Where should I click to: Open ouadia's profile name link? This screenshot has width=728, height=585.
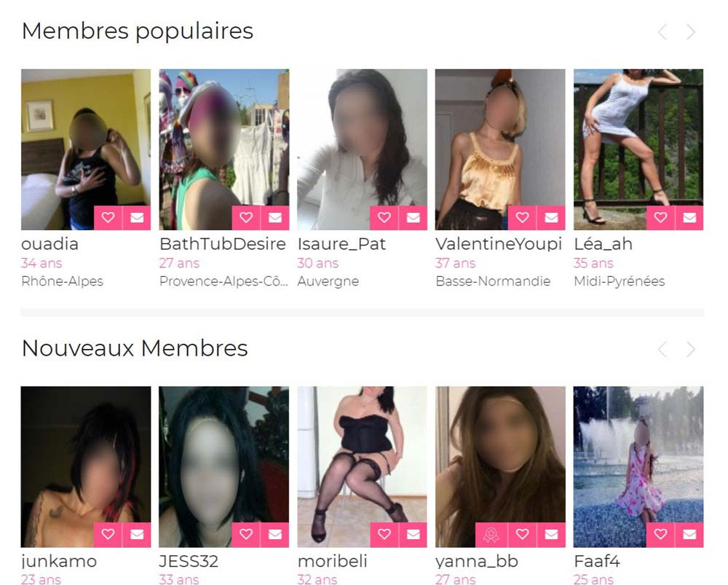click(50, 244)
